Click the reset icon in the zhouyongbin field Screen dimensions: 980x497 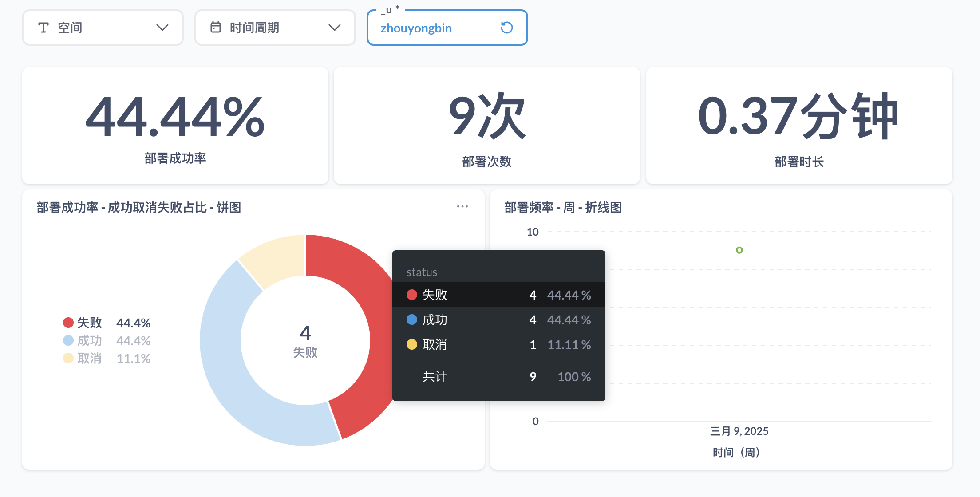pyautogui.click(x=506, y=28)
